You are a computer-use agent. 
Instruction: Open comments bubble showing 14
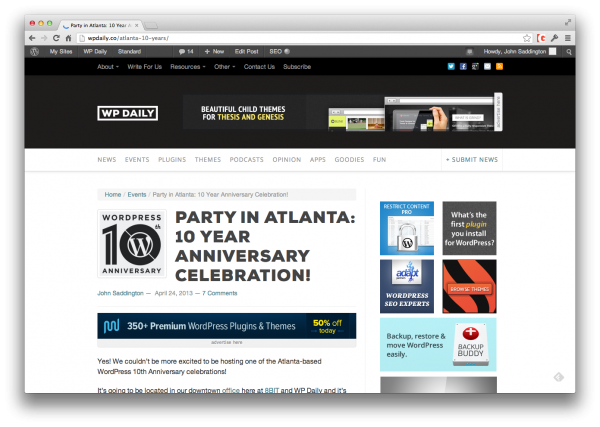pyautogui.click(x=186, y=51)
